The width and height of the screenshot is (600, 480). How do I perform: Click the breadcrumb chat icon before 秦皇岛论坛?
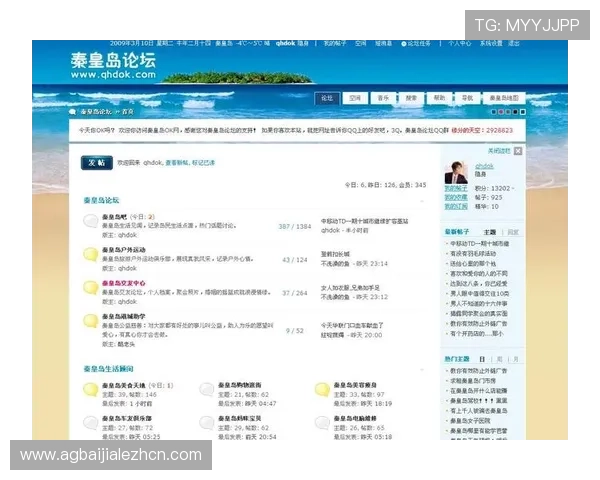coord(72,112)
